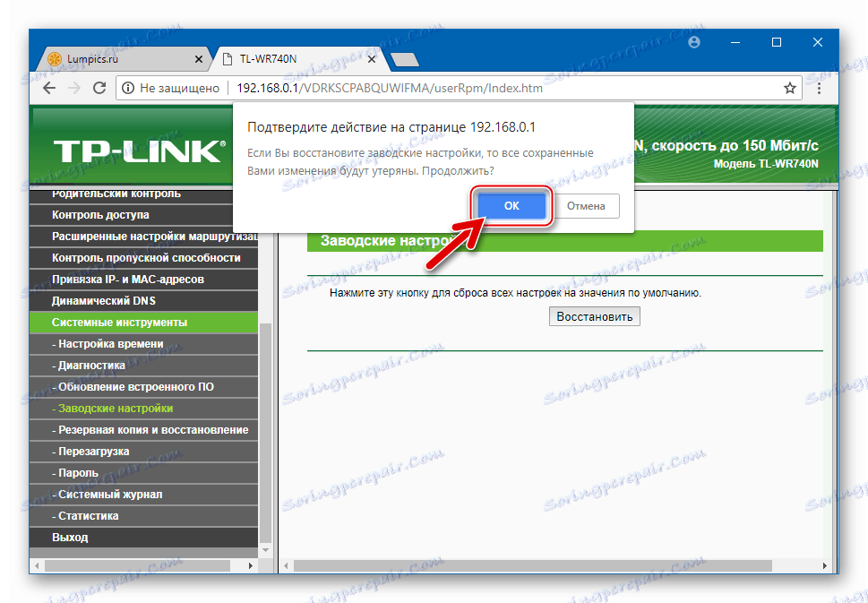Open the Статистика submenu
This screenshot has height=603, width=868.
click(x=144, y=516)
